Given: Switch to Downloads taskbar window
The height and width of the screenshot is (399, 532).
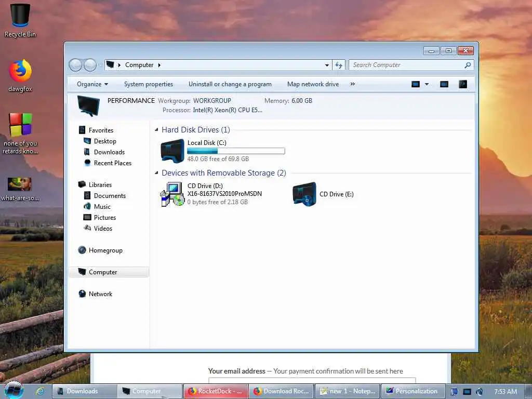Looking at the screenshot, I should [85, 391].
